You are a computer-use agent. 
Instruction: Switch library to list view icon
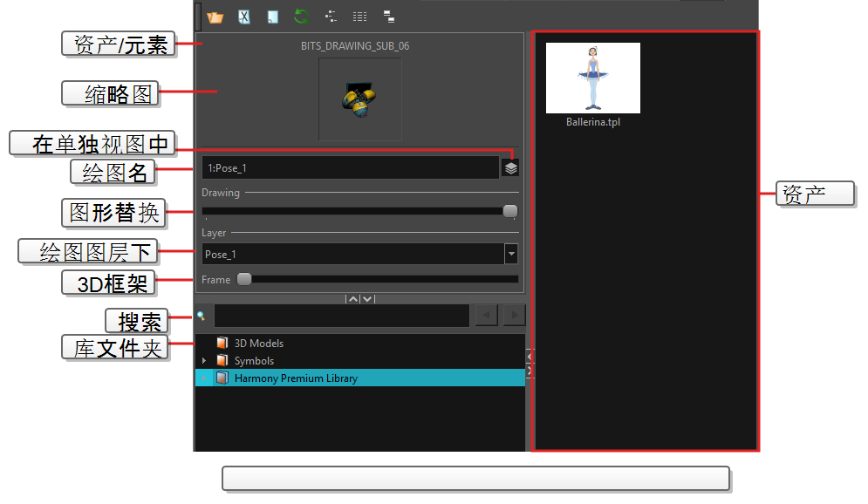coord(359,16)
